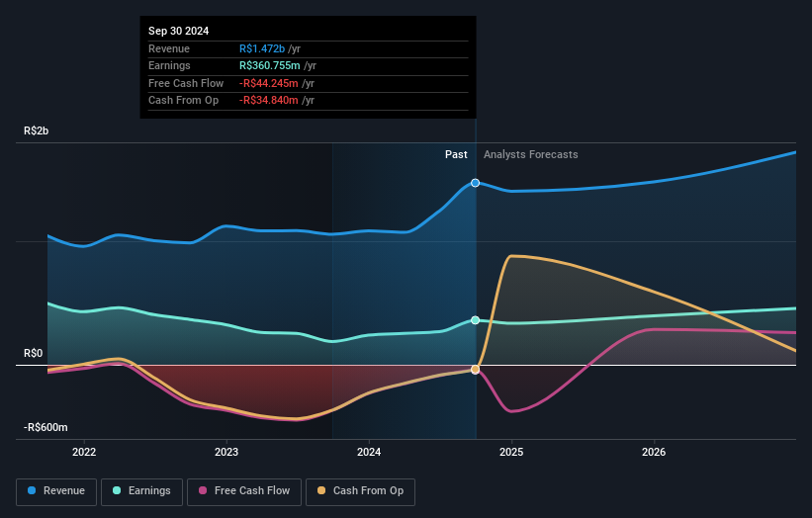The height and width of the screenshot is (518, 812).
Task: Click the R$360.755m earnings value
Action: point(270,65)
